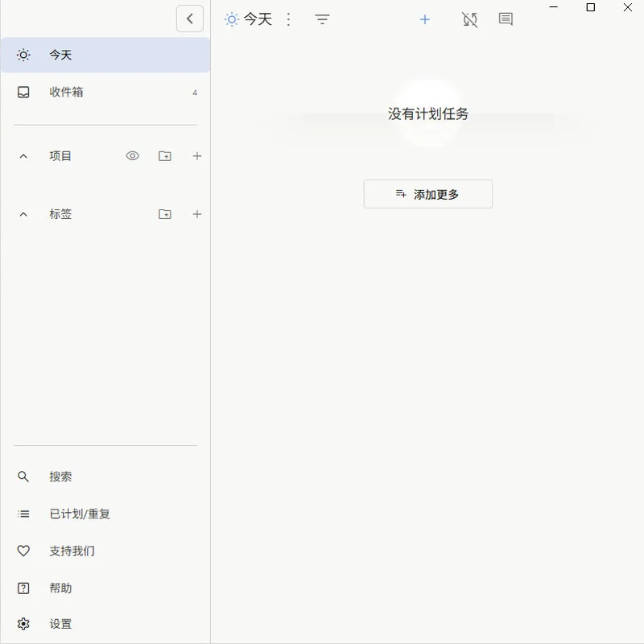Click the heart icon beside 支持我们

23,551
